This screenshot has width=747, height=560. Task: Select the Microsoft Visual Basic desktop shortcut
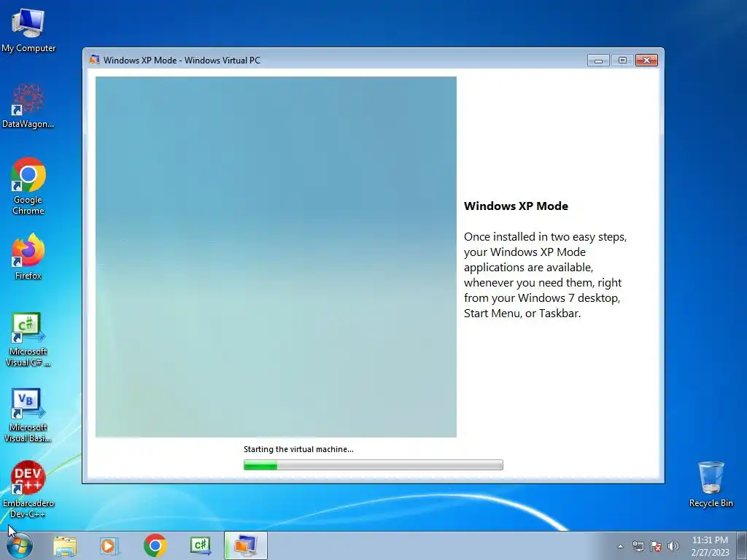pyautogui.click(x=28, y=415)
